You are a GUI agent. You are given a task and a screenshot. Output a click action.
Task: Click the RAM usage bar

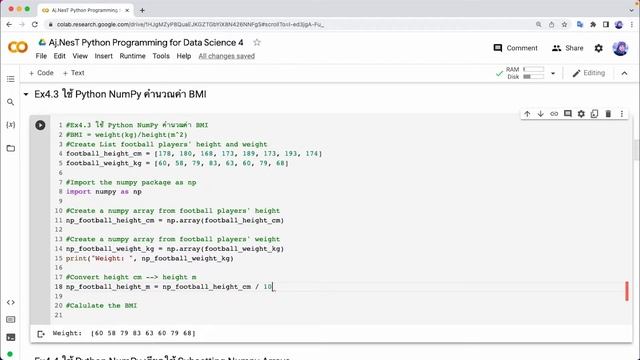click(533, 69)
